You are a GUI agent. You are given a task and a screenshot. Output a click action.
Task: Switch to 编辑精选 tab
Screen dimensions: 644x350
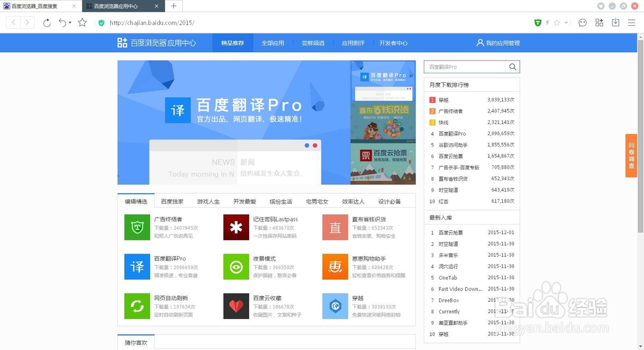[136, 201]
